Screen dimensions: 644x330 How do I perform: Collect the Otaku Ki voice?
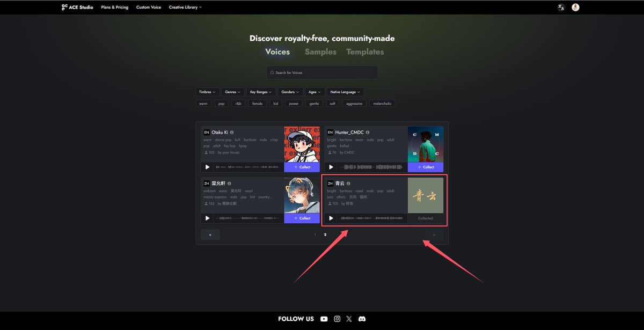(x=302, y=167)
